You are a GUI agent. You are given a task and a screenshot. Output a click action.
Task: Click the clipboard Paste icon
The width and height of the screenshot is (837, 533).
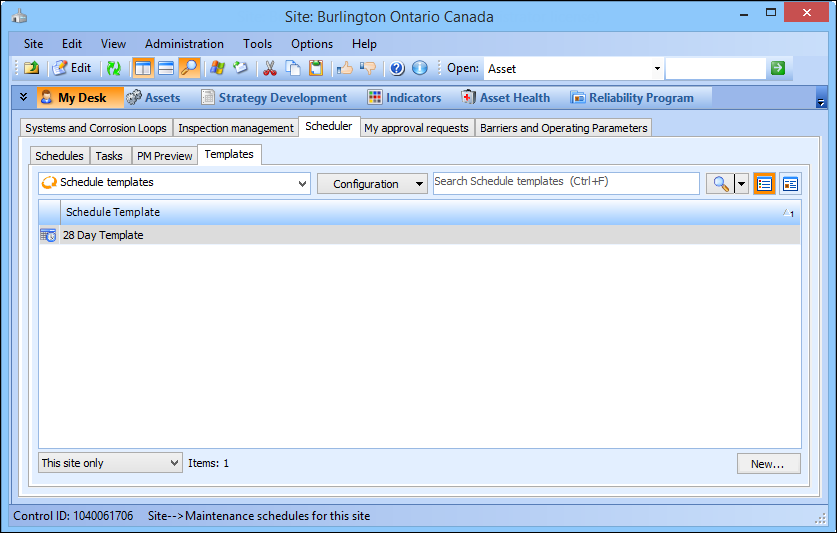point(316,69)
